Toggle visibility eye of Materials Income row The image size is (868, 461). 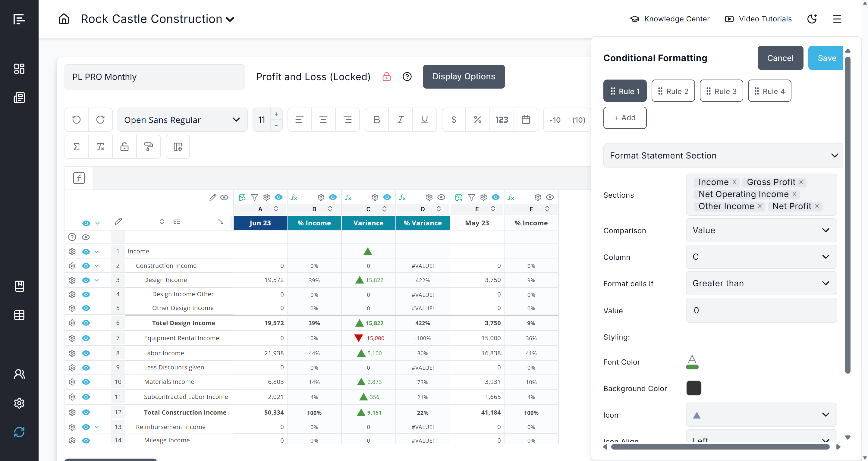pyautogui.click(x=86, y=382)
